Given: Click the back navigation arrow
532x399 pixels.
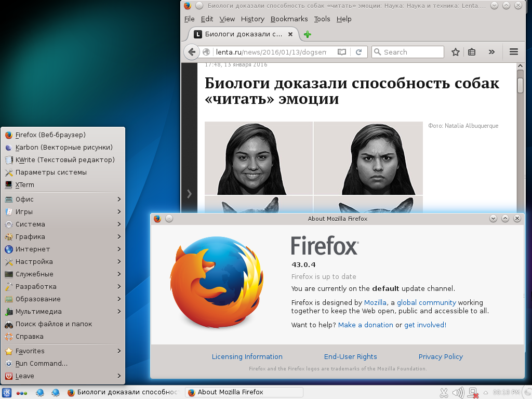Looking at the screenshot, I should pyautogui.click(x=192, y=52).
